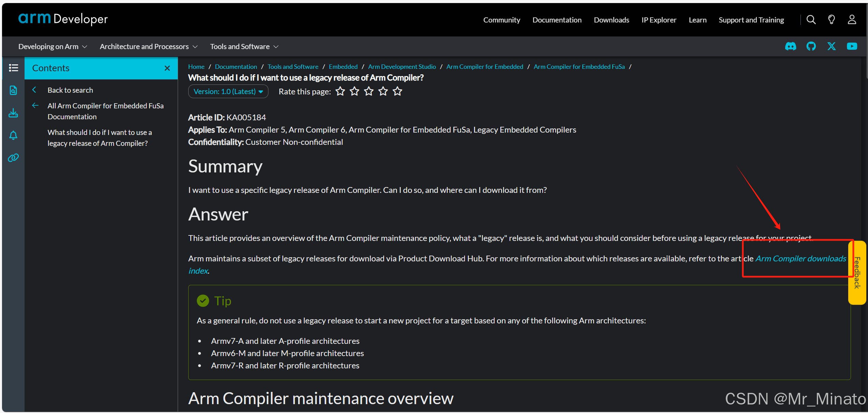Image resolution: width=868 pixels, height=413 pixels.
Task: Open the user account profile icon
Action: tap(852, 20)
